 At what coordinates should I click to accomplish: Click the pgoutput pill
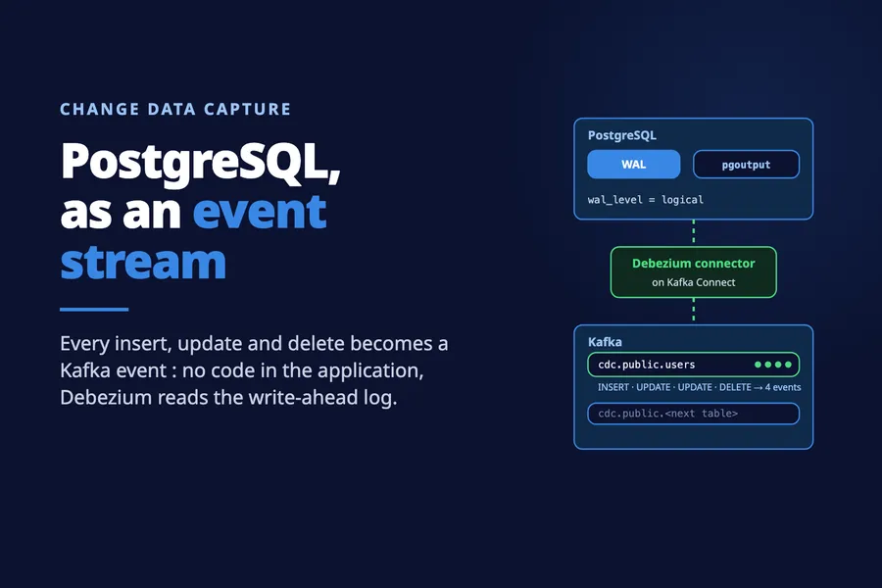pos(746,165)
